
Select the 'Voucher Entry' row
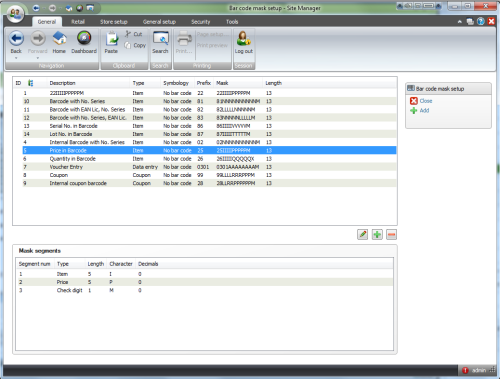(209, 167)
